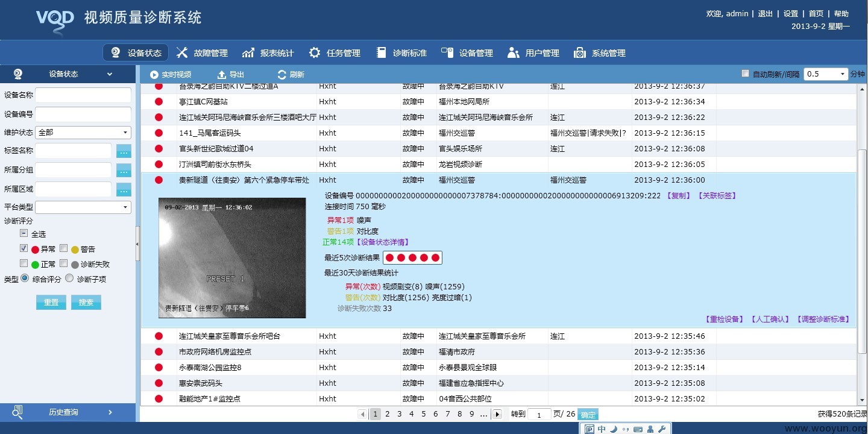Open the 系统管理 menu item
868x434 pixels.
(x=600, y=53)
